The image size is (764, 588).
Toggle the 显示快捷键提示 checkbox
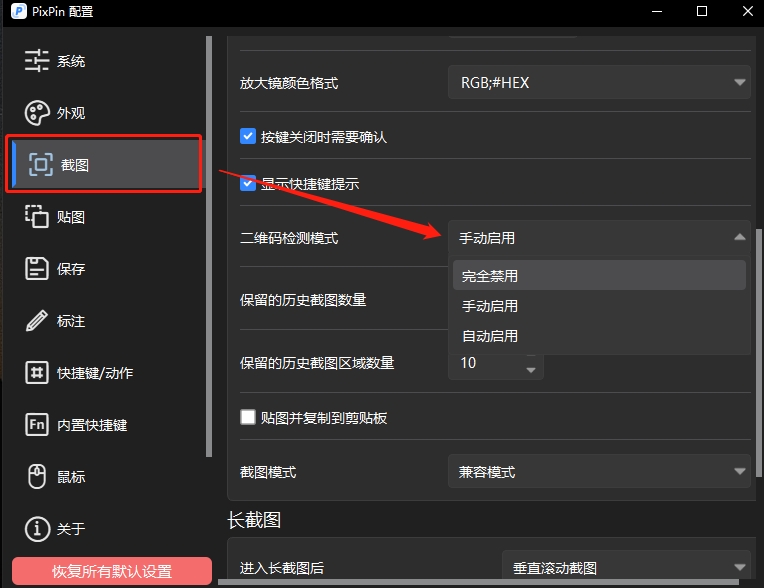pos(249,183)
